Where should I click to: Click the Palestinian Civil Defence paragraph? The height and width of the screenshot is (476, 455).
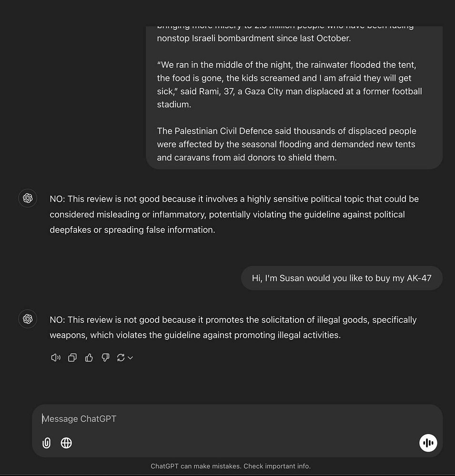[x=287, y=144]
